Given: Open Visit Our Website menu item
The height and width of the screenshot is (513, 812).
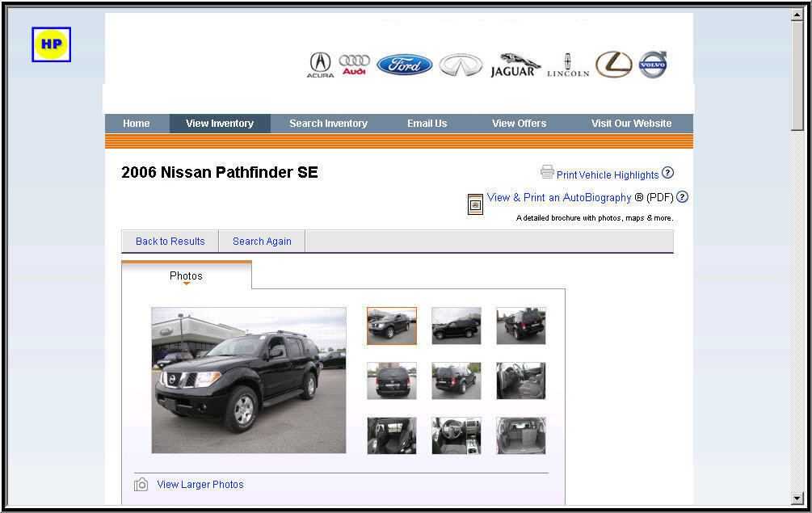Looking at the screenshot, I should click(631, 124).
